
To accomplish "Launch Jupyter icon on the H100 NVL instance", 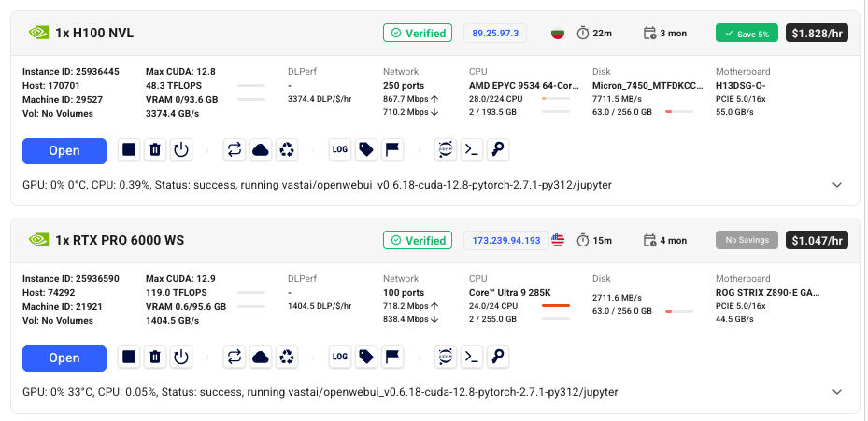I will click(446, 149).
